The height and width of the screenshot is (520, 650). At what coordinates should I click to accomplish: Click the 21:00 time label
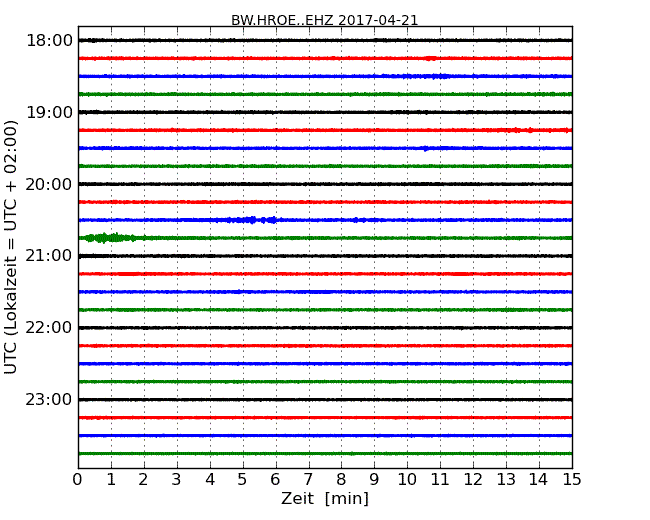[49, 256]
